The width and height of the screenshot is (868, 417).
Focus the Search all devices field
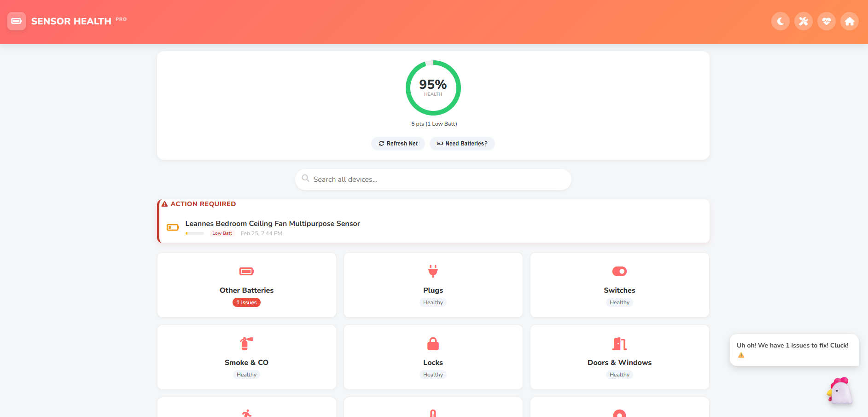pos(433,180)
